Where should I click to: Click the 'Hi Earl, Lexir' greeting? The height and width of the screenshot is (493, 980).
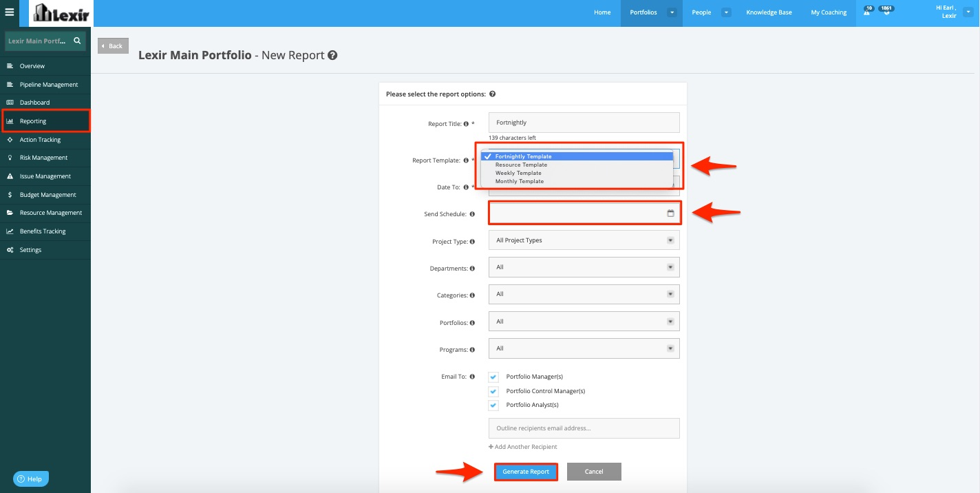[x=946, y=12]
